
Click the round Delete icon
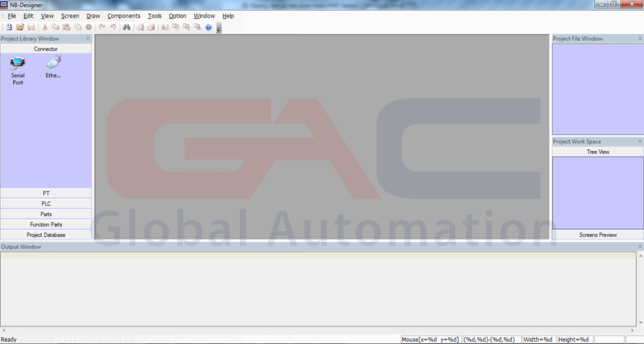click(x=89, y=27)
